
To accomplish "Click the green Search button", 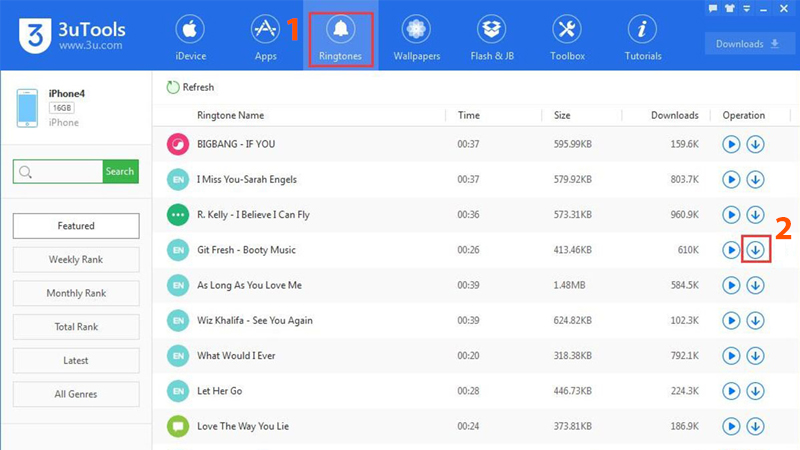I will pos(120,171).
